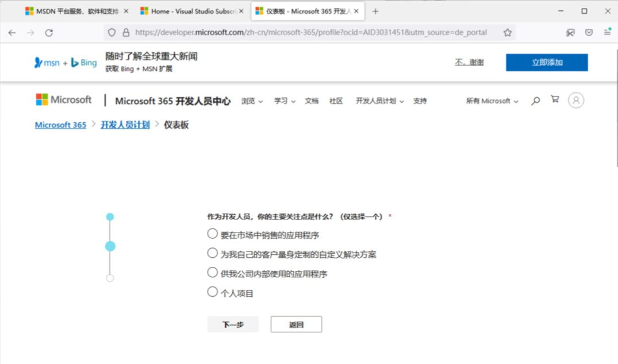
Task: Open the account profile avatar
Action: [576, 100]
